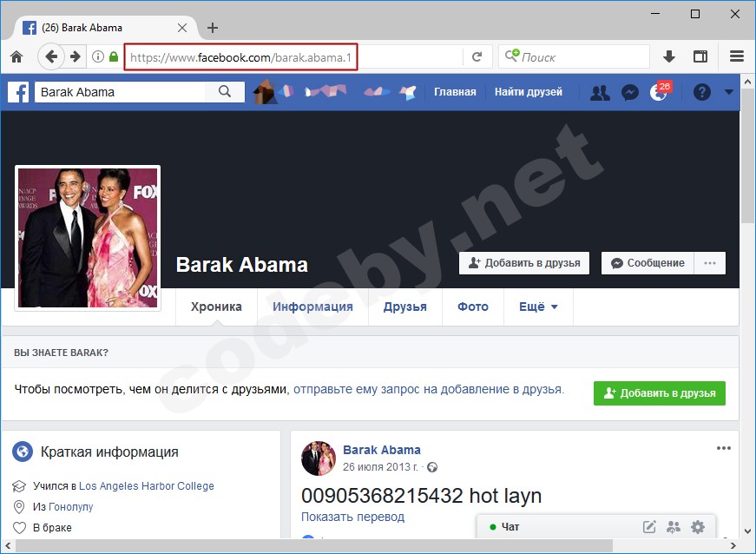Expand the Facebook account dropdown arrow

pos(728,92)
